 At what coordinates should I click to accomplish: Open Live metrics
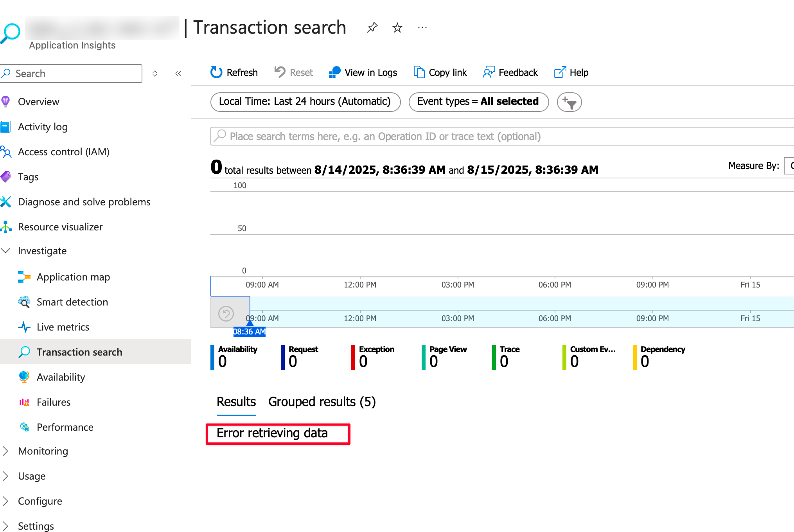click(x=63, y=327)
